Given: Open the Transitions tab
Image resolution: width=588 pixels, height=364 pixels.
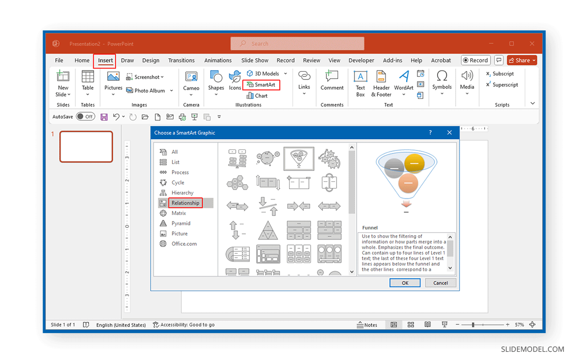Looking at the screenshot, I should tap(181, 60).
